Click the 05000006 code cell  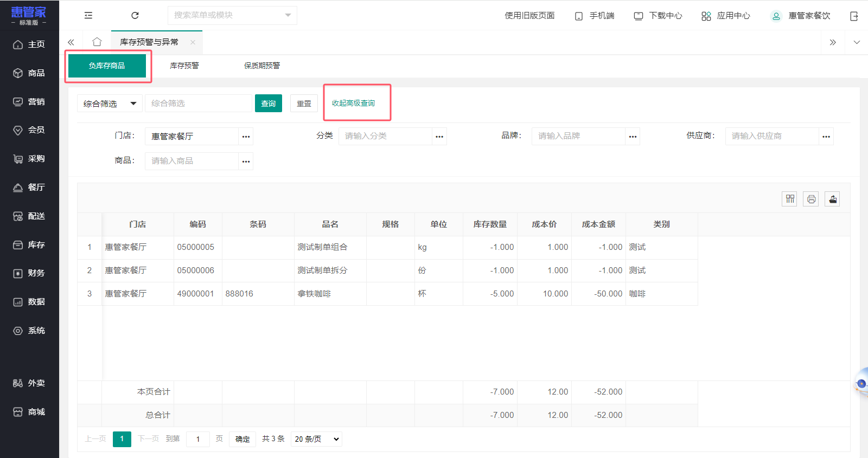[198, 270]
